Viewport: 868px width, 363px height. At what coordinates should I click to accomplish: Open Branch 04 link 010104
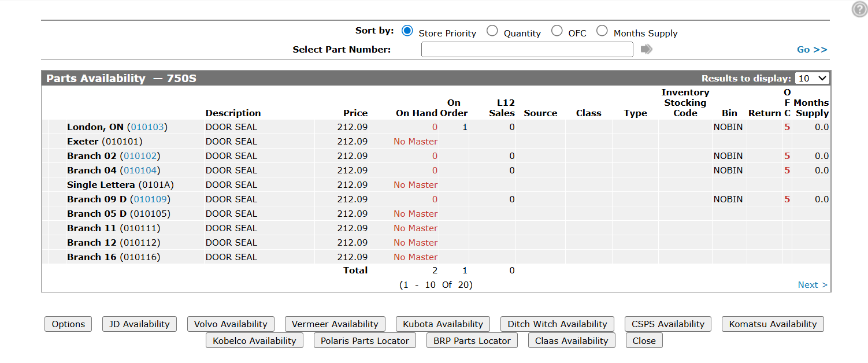pos(142,171)
